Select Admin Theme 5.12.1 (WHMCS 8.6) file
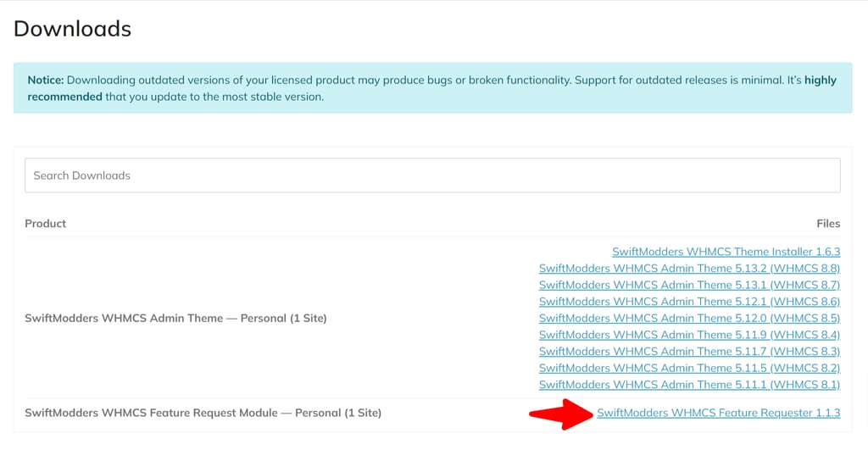Screen dimensions: 868x450 [x=689, y=302]
